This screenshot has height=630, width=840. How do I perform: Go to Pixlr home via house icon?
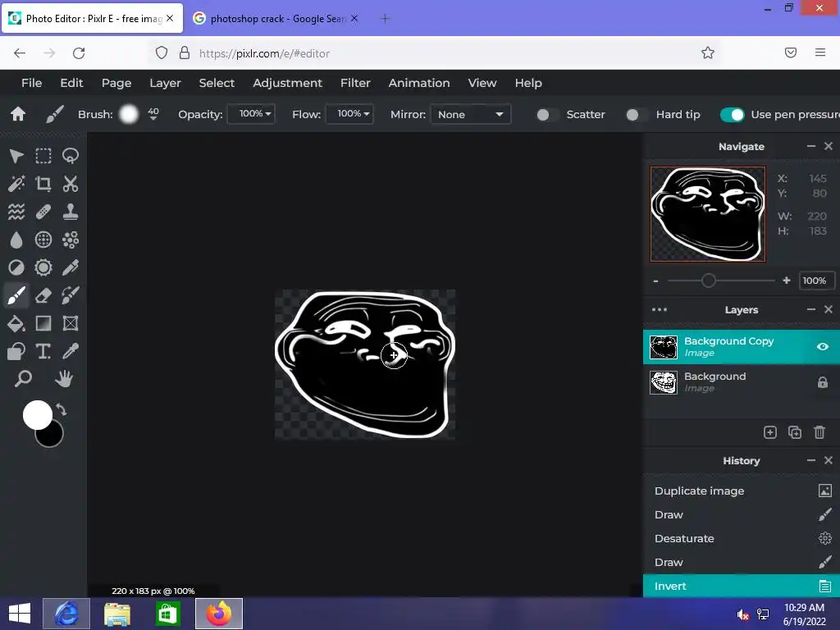pos(18,114)
